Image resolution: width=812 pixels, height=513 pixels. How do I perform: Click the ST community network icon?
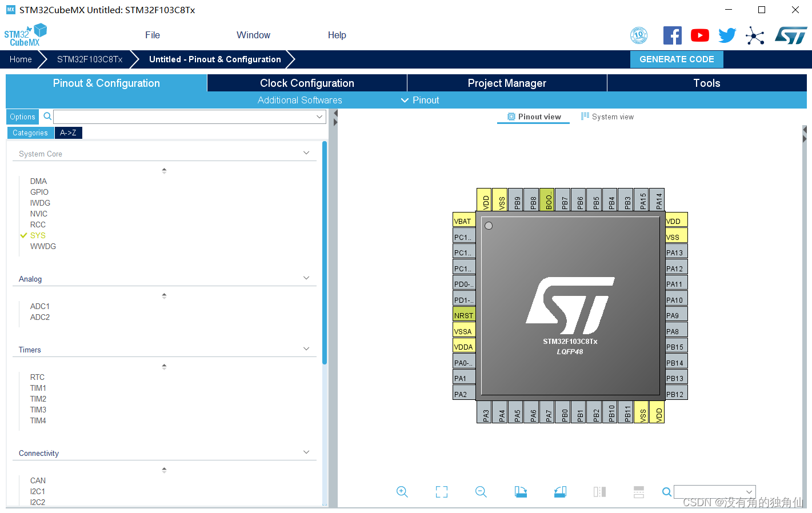click(x=755, y=36)
